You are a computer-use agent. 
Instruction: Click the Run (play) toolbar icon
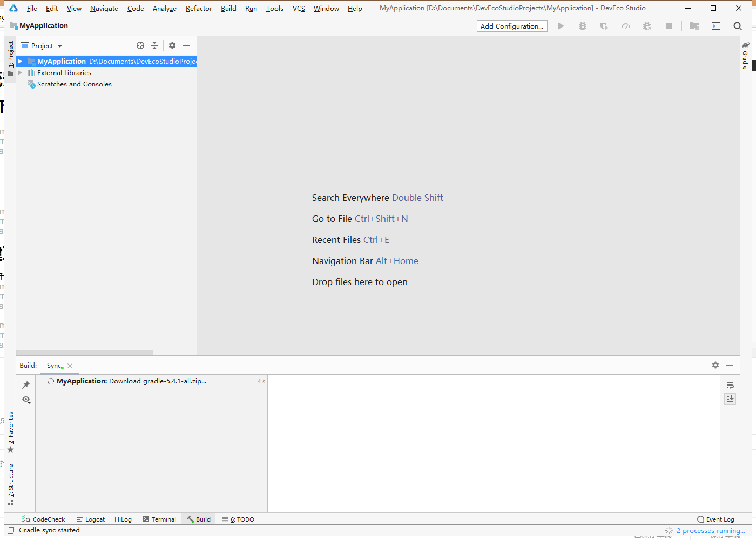pyautogui.click(x=561, y=26)
